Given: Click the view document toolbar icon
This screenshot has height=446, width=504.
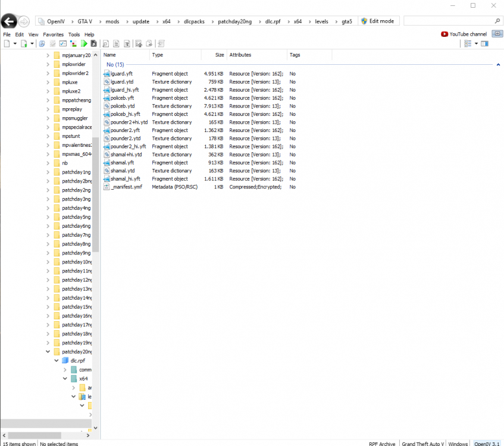Looking at the screenshot, I should pos(117,43).
